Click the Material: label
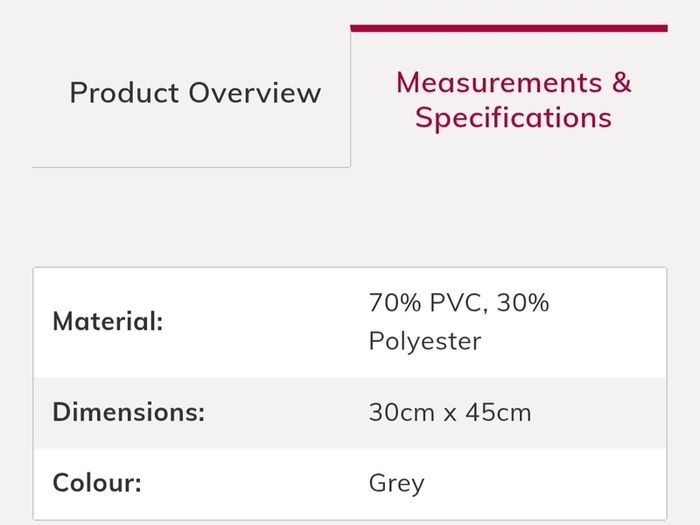This screenshot has height=525, width=700. click(x=108, y=321)
